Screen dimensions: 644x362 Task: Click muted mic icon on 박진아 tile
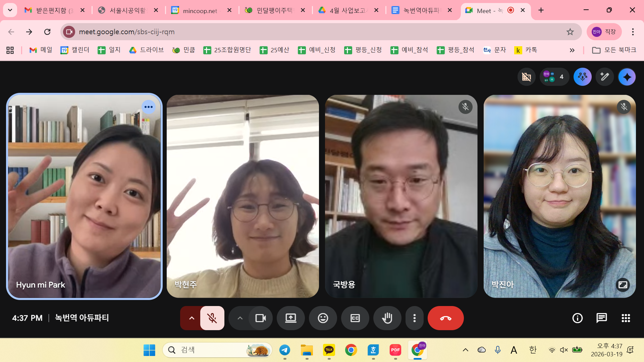pyautogui.click(x=624, y=107)
